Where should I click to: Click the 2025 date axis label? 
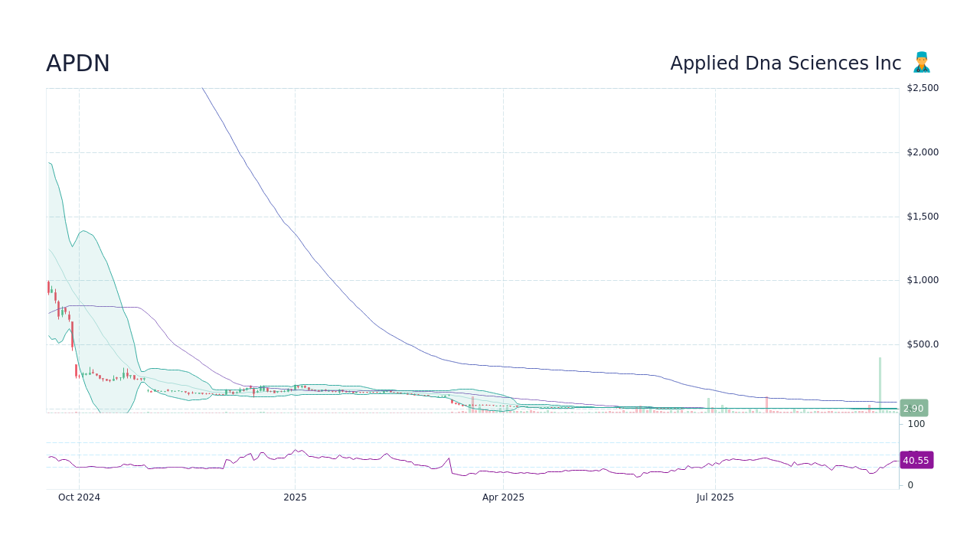[295, 497]
